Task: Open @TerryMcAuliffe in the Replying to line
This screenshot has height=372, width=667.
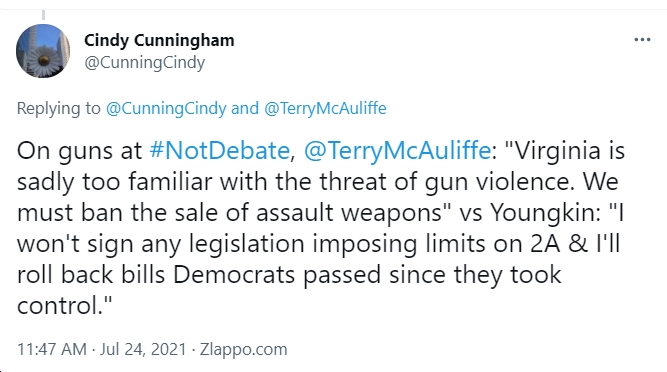Action: (325, 108)
